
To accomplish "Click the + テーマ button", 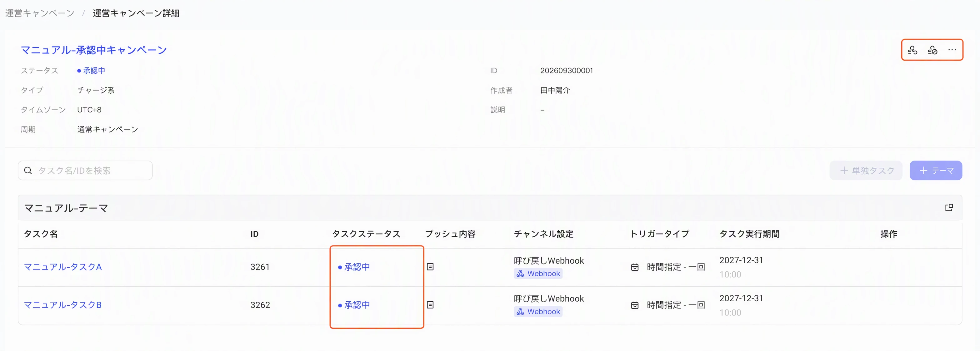I will pyautogui.click(x=936, y=171).
